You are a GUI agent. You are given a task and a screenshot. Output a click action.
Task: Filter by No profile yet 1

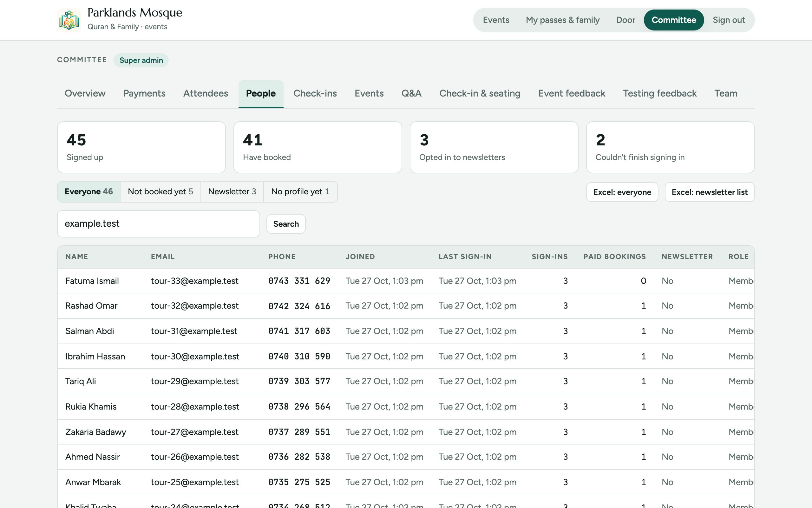tap(300, 192)
